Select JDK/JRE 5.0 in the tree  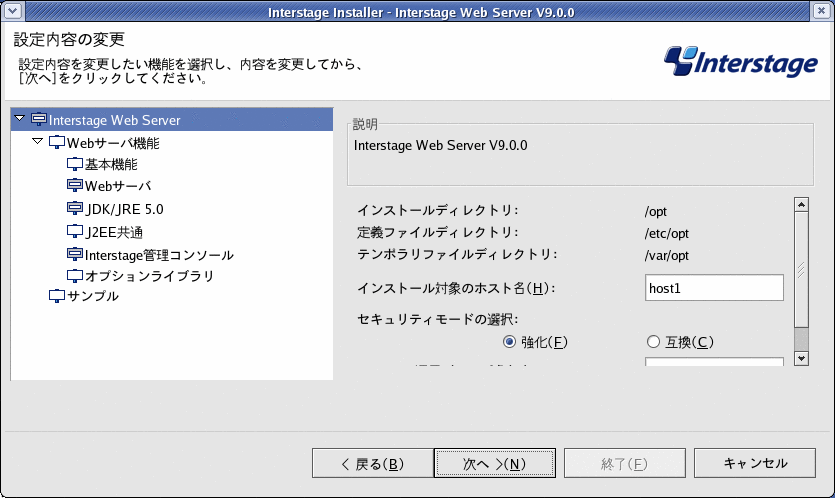pos(125,209)
